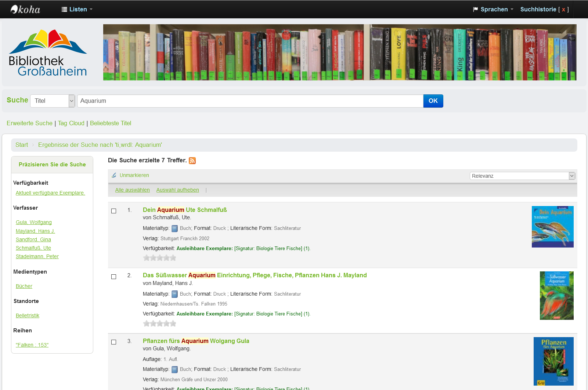Open the Listen menu

(x=77, y=10)
